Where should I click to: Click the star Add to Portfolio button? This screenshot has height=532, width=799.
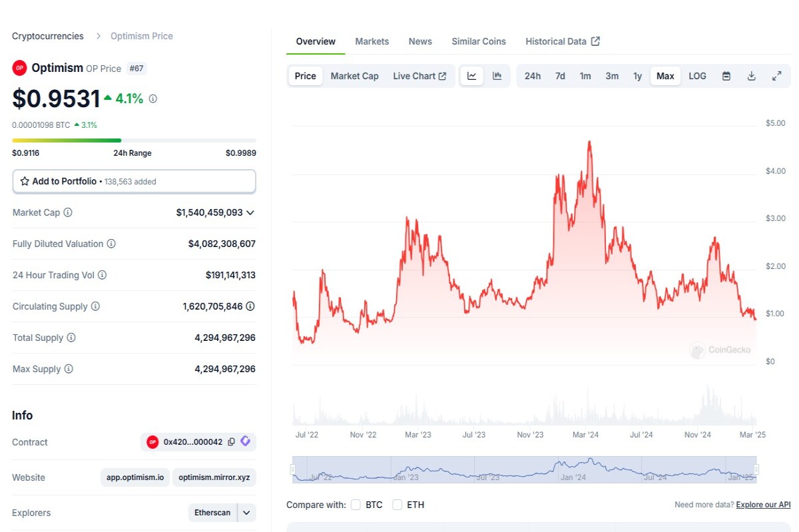[x=134, y=181]
